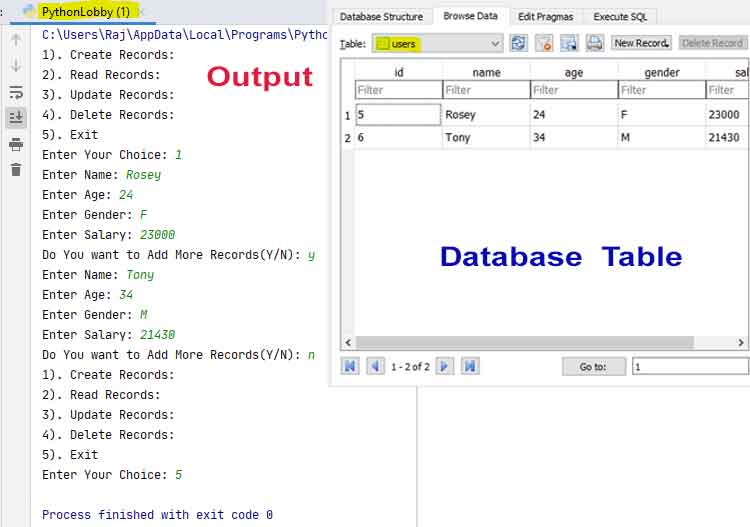
Task: Go to the previous page of records
Action: (x=375, y=366)
